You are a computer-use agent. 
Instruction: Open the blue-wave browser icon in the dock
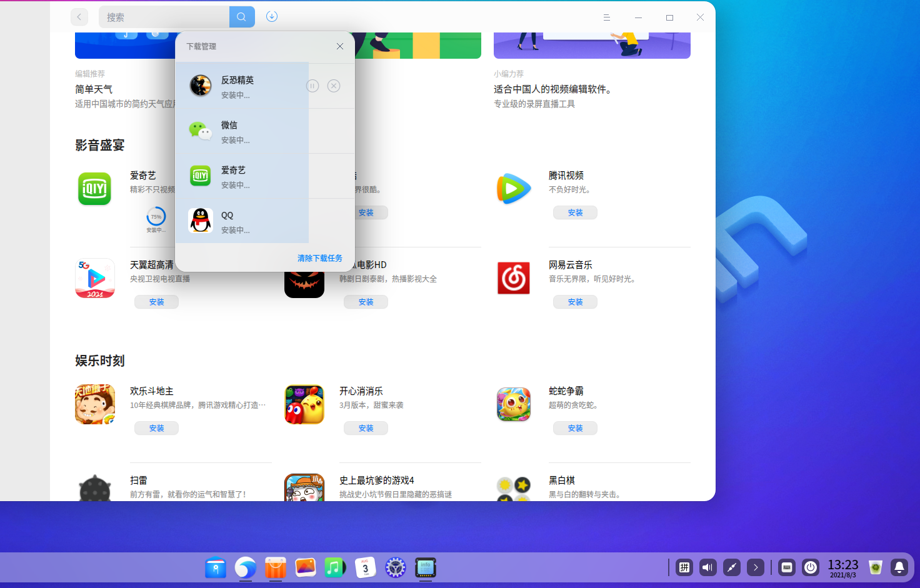246,568
